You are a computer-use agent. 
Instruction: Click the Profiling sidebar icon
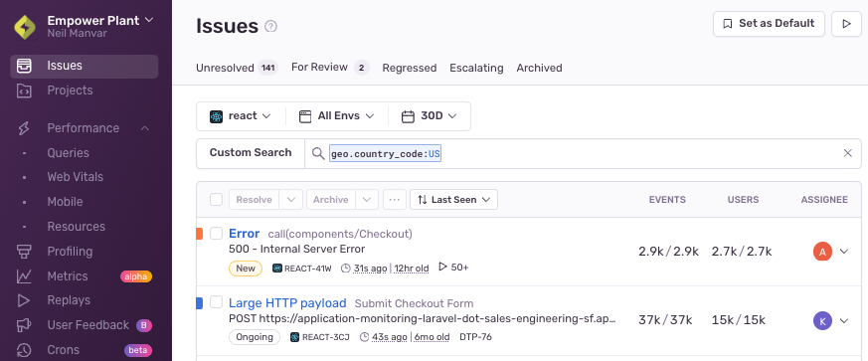(24, 252)
